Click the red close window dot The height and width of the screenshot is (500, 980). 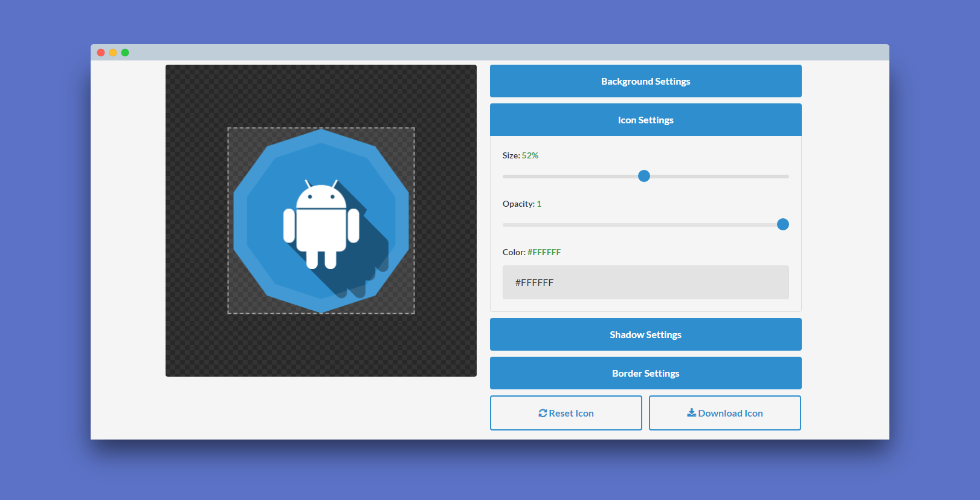[x=101, y=53]
